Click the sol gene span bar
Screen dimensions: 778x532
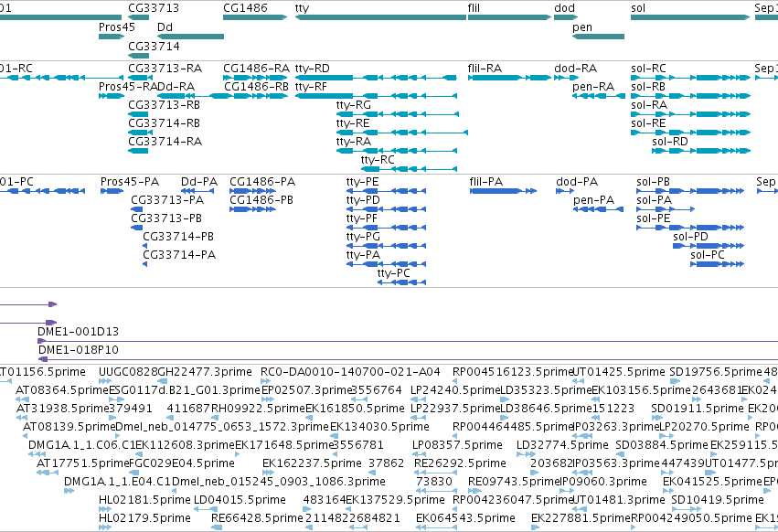690,17
